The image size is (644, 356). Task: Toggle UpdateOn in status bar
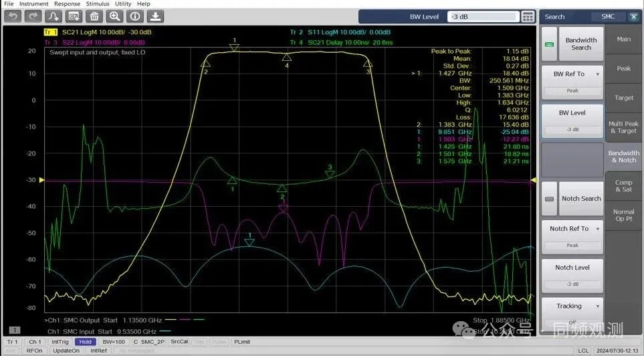tap(66, 351)
